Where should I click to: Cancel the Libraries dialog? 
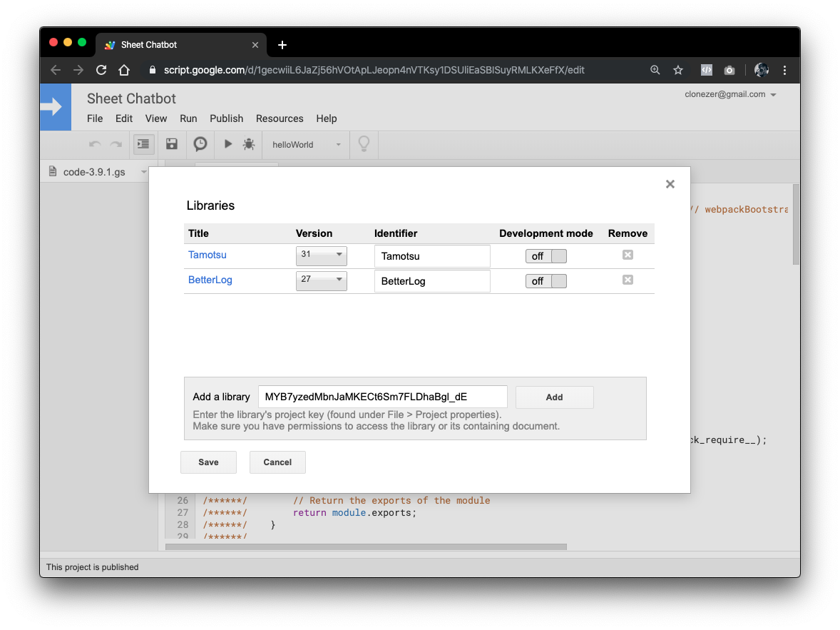pyautogui.click(x=277, y=462)
